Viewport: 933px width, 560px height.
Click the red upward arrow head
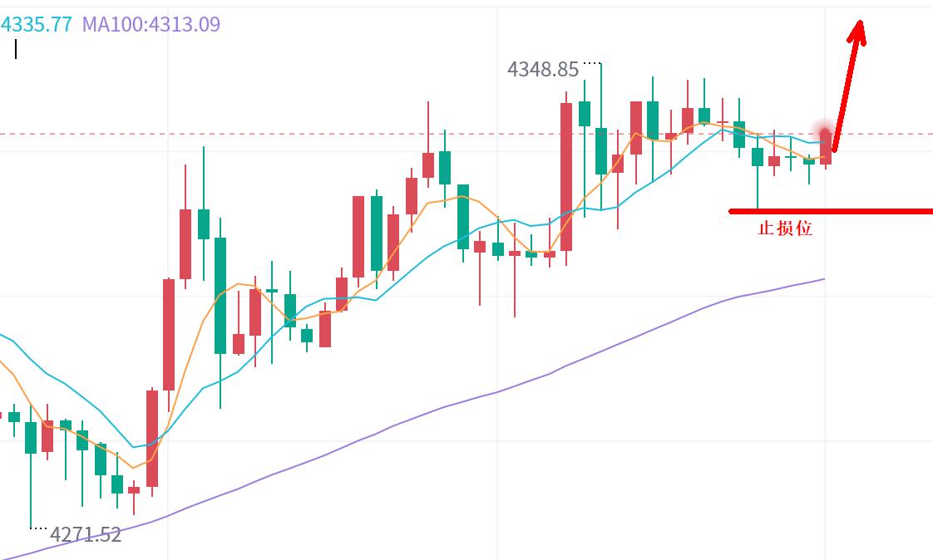[858, 32]
